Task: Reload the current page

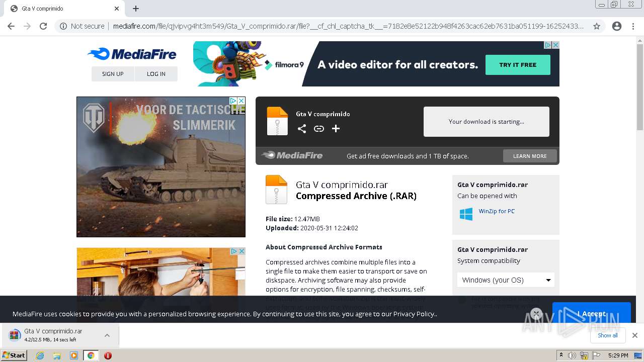Action: (43, 26)
